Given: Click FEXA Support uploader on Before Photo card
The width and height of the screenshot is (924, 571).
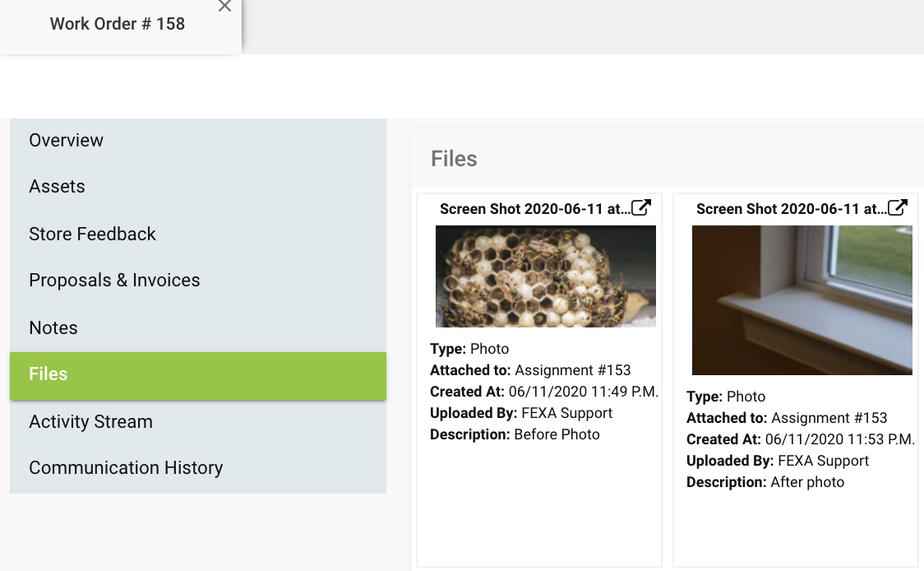Looking at the screenshot, I should click(566, 413).
